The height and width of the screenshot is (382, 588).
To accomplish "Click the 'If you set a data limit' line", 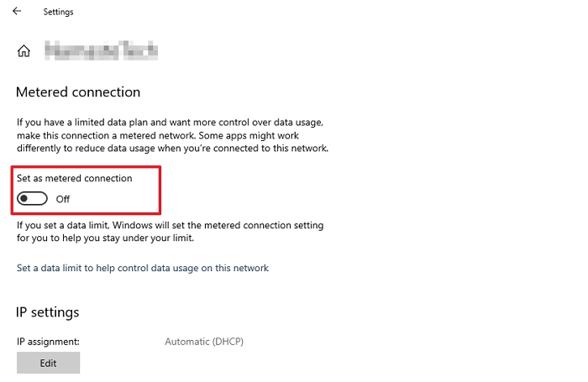I will [x=170, y=226].
